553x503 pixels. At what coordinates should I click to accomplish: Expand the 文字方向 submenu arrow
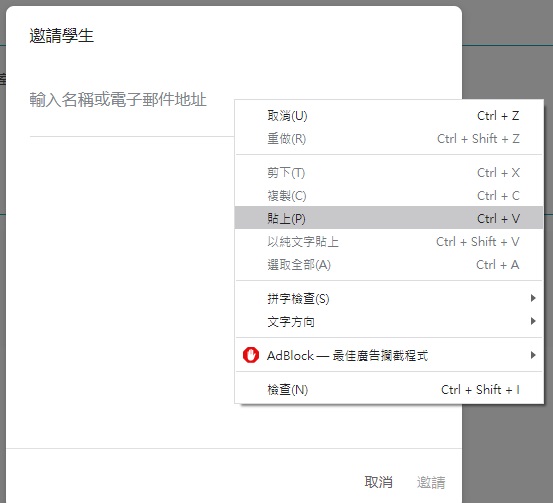[x=533, y=321]
